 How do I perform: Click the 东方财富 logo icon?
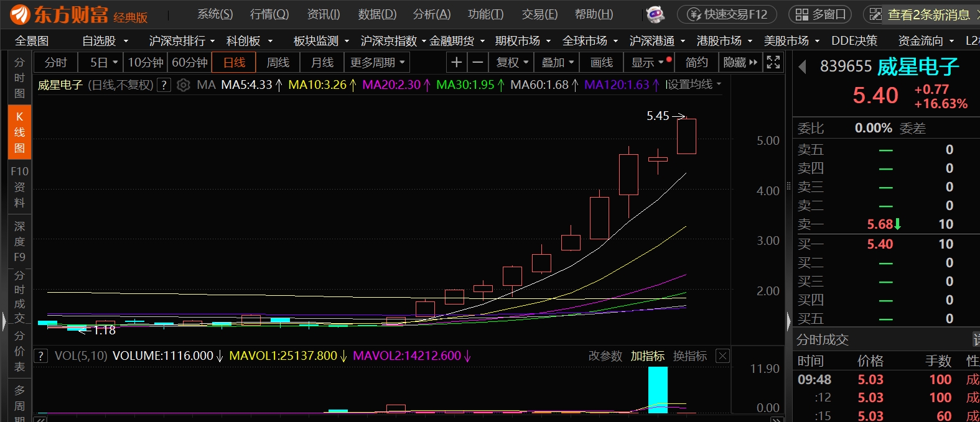tap(20, 14)
